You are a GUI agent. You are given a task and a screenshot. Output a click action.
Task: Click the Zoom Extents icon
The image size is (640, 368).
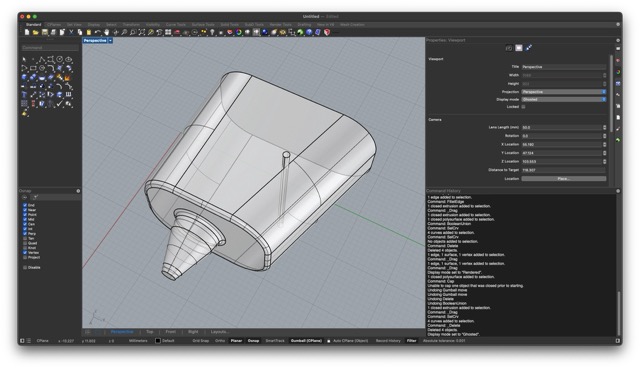coord(142,32)
